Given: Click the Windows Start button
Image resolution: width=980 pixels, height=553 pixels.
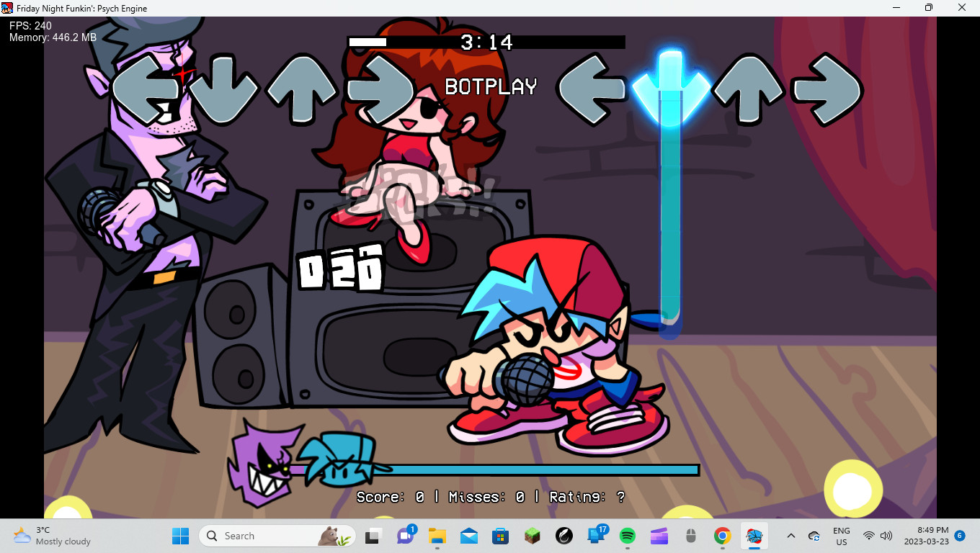Looking at the screenshot, I should tap(180, 536).
